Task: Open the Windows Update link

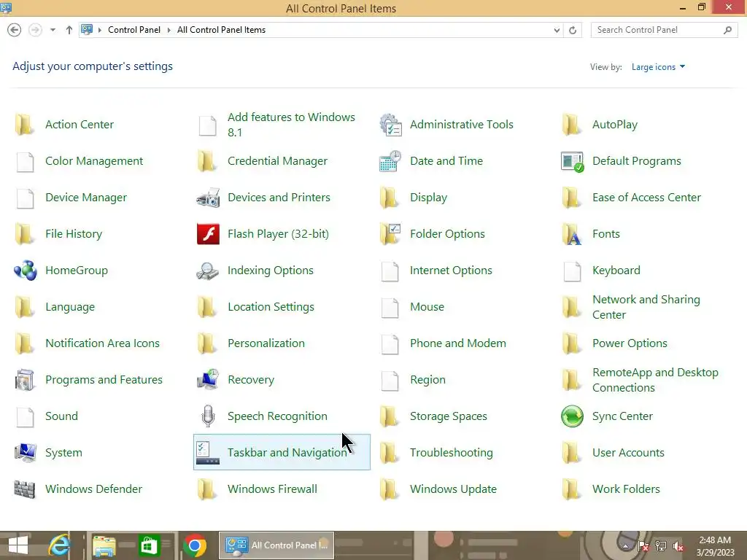Action: 453,489
